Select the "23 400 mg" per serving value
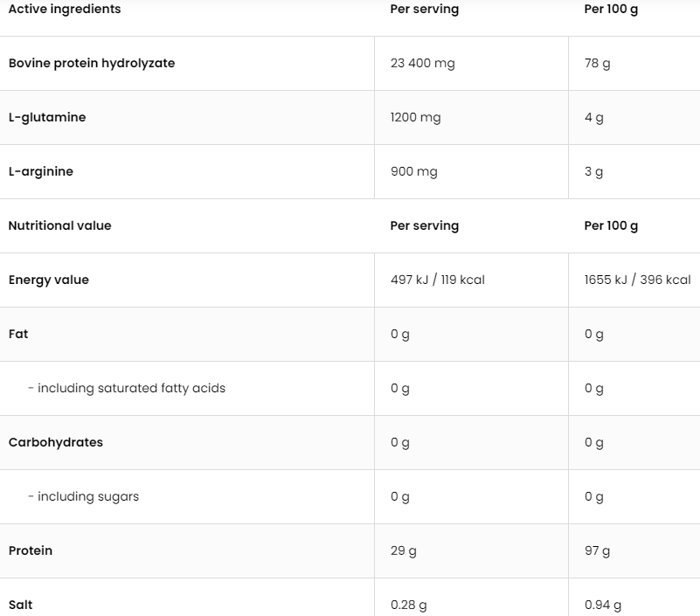This screenshot has height=616, width=700. (x=423, y=63)
